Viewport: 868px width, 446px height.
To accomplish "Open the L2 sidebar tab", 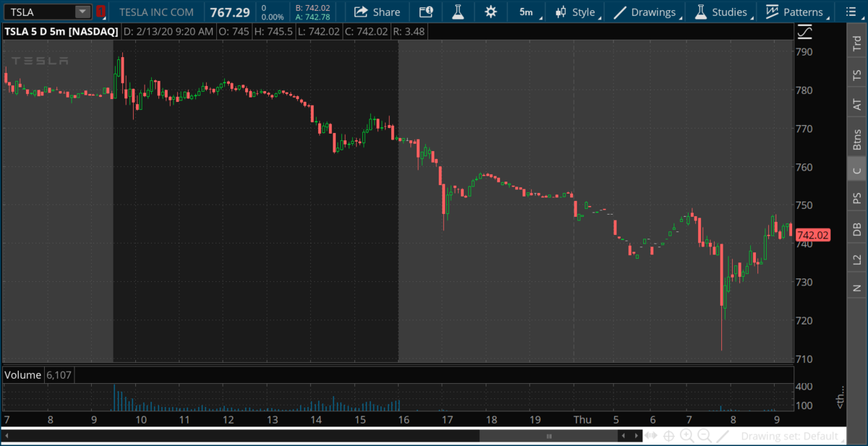I will tap(856, 258).
